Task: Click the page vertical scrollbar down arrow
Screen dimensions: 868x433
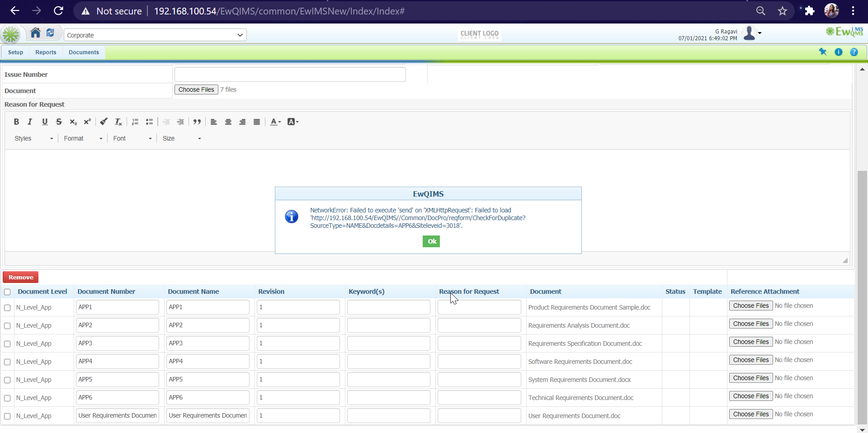Action: [x=862, y=429]
